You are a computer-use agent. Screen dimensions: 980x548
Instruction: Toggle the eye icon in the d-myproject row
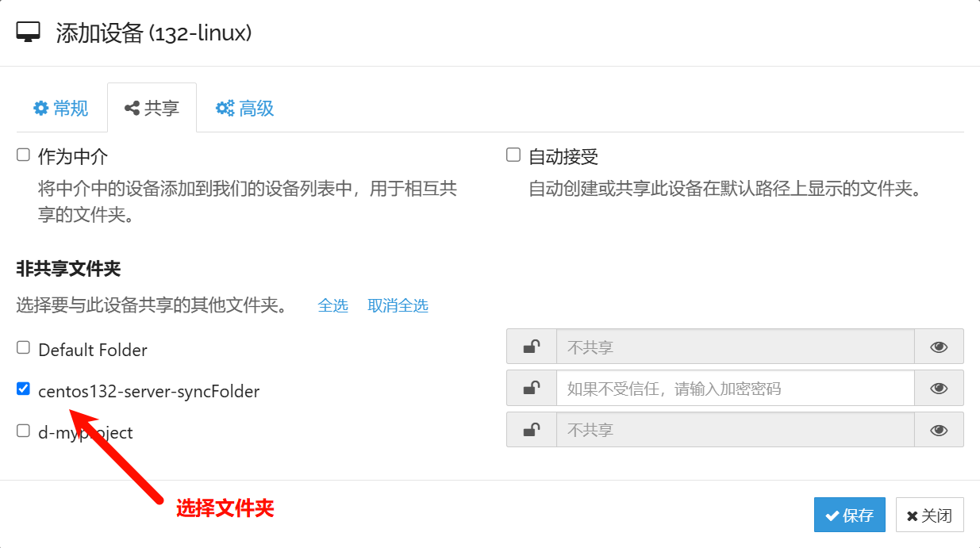(x=939, y=430)
